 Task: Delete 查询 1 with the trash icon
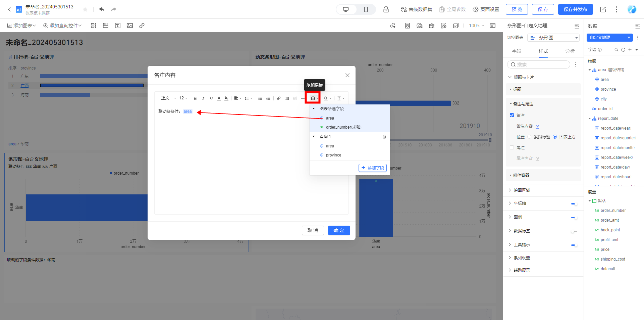(384, 137)
